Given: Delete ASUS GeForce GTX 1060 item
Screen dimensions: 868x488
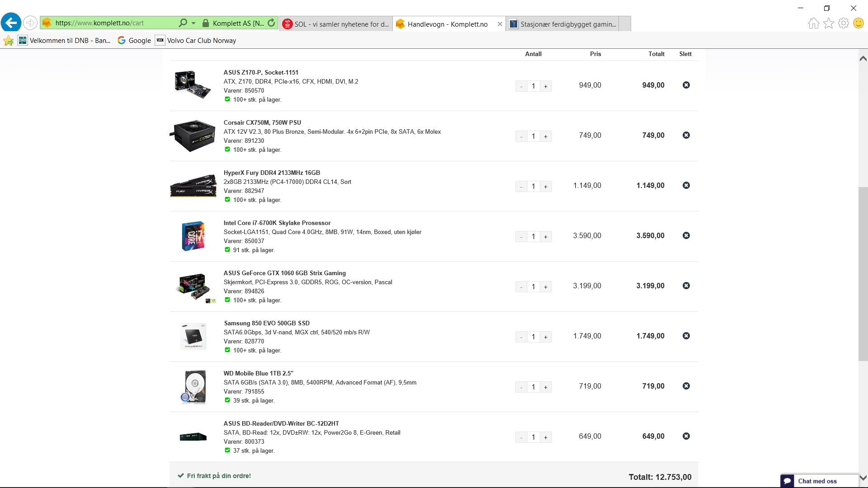Looking at the screenshot, I should (x=686, y=286).
